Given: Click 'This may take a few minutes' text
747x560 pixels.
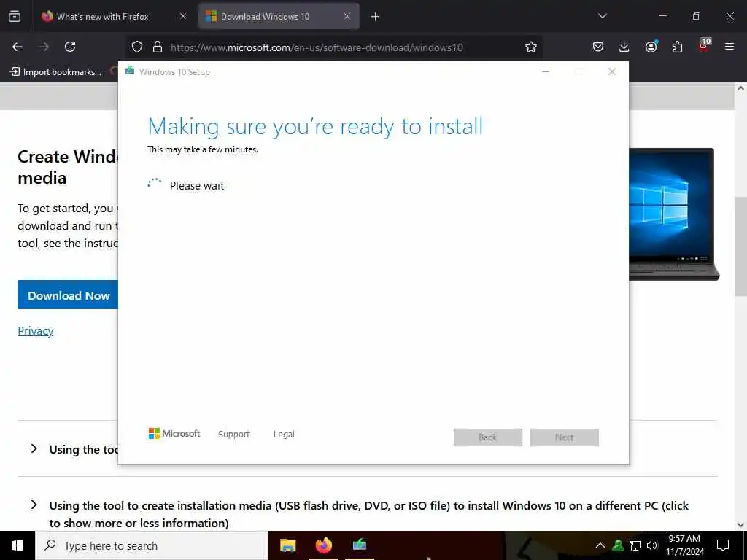Looking at the screenshot, I should point(203,149).
